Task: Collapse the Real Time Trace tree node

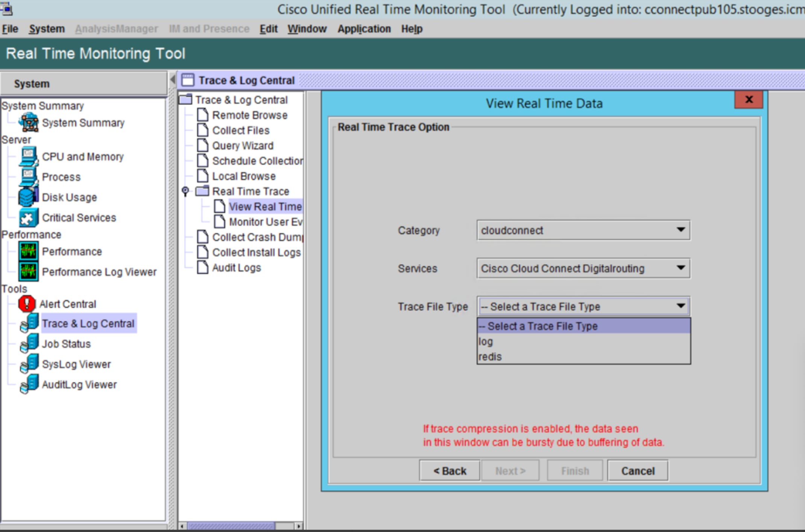Action: (x=185, y=191)
